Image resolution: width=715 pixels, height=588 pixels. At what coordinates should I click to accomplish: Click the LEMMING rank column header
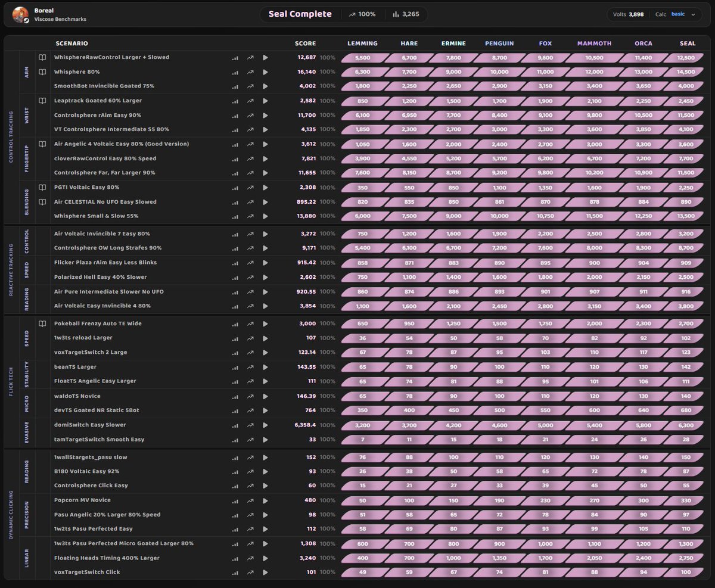tap(362, 43)
